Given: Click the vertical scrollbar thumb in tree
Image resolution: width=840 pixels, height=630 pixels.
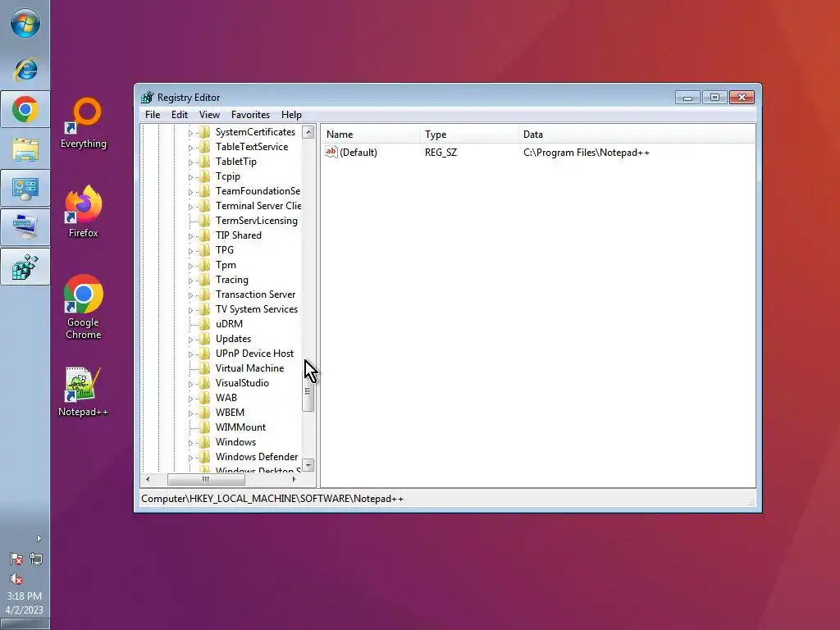Looking at the screenshot, I should point(308,390).
